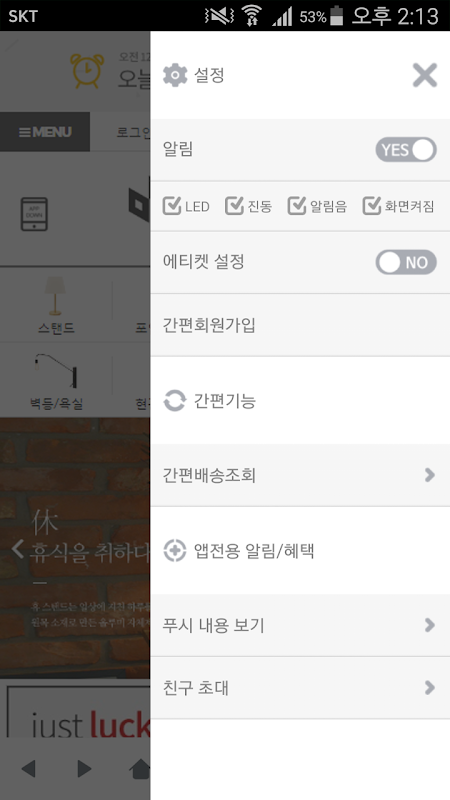Tap the browser forward arrow icon

pos(84,769)
